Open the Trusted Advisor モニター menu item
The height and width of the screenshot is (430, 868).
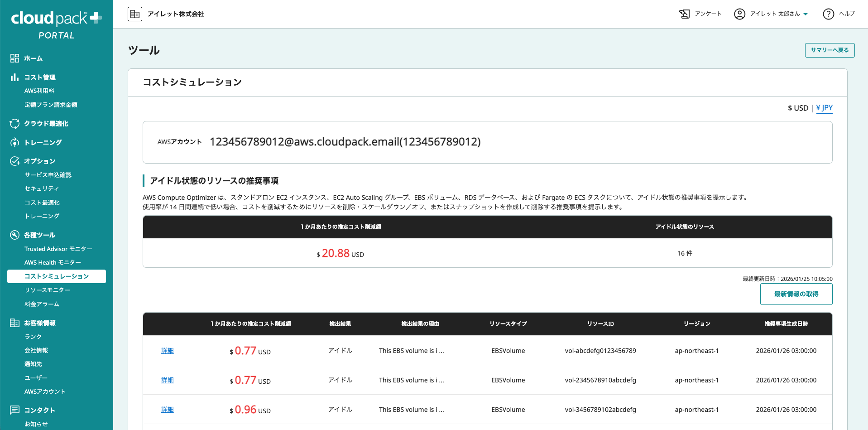[58, 249]
